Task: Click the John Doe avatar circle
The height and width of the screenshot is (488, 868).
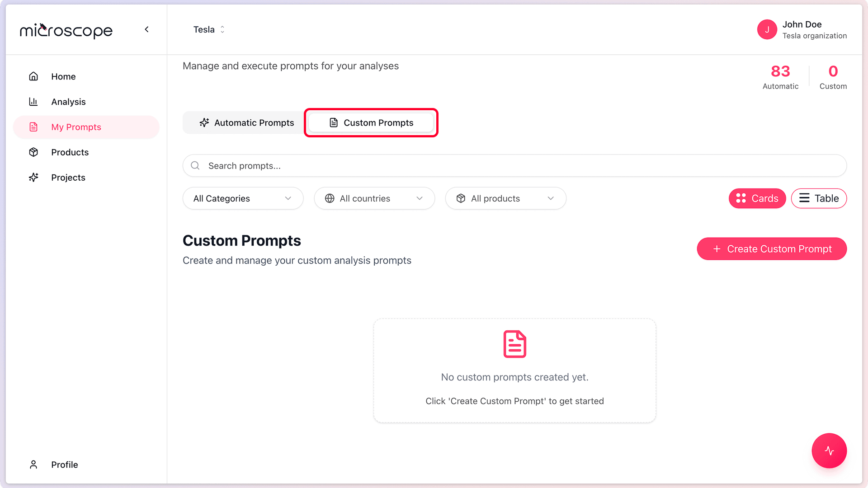Action: (767, 29)
